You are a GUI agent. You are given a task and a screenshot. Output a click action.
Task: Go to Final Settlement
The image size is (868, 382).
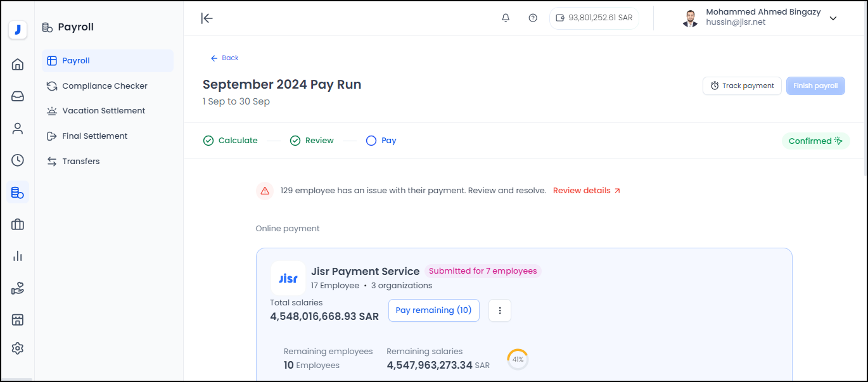pyautogui.click(x=94, y=136)
